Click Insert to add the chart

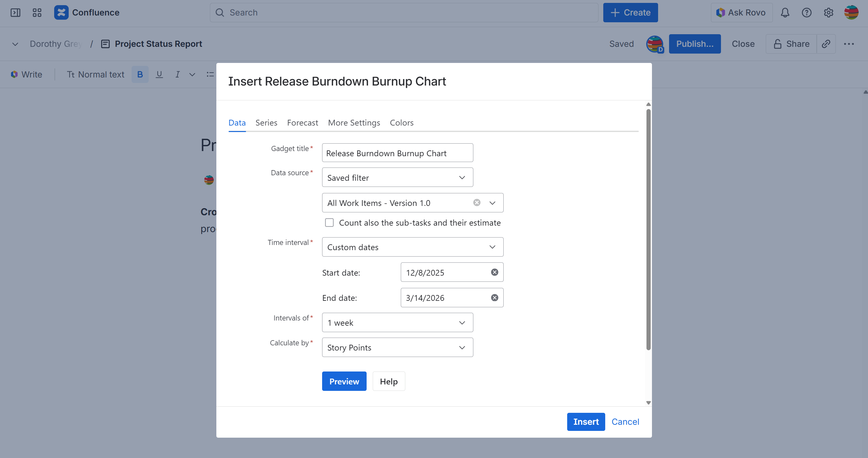(x=586, y=422)
